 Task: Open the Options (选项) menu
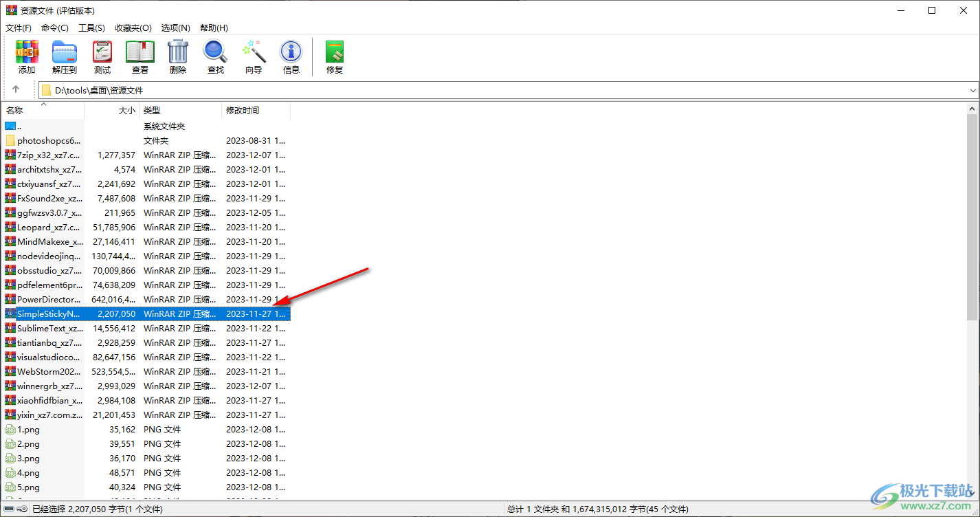coord(176,27)
